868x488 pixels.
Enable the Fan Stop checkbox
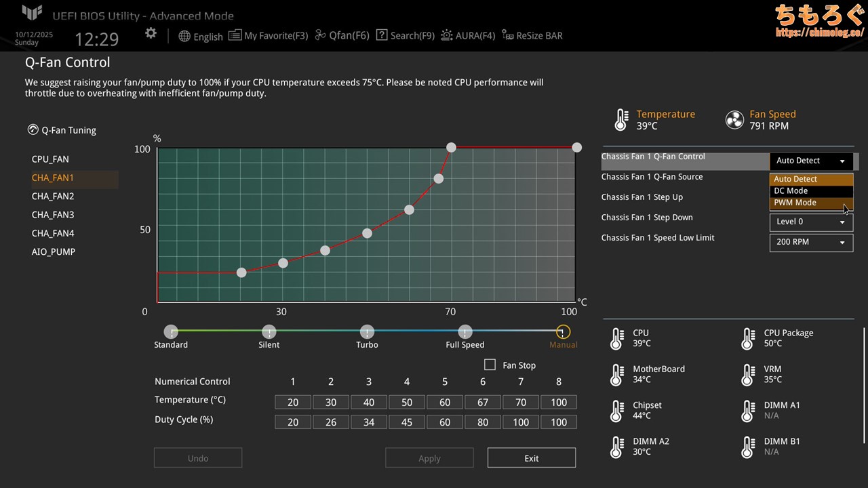pyautogui.click(x=490, y=365)
